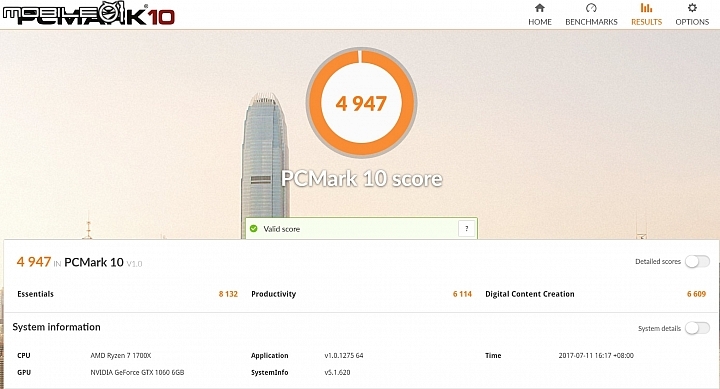Click the Detailed scores label
This screenshot has width=720, height=389.
point(658,261)
